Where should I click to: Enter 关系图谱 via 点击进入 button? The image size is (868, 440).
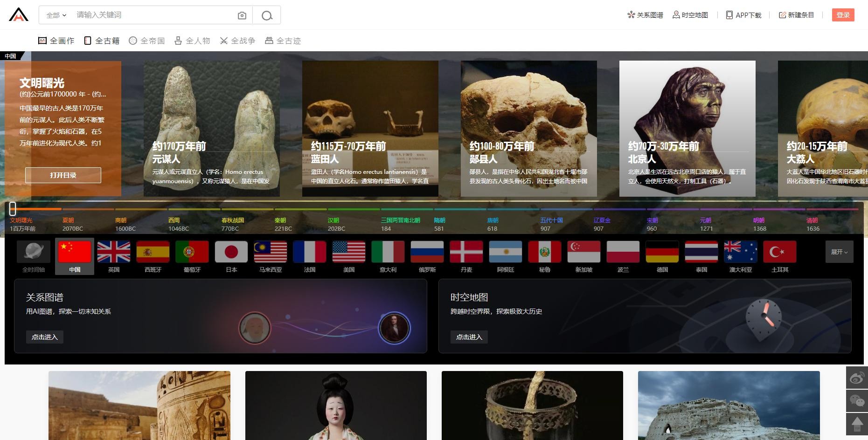pyautogui.click(x=45, y=337)
